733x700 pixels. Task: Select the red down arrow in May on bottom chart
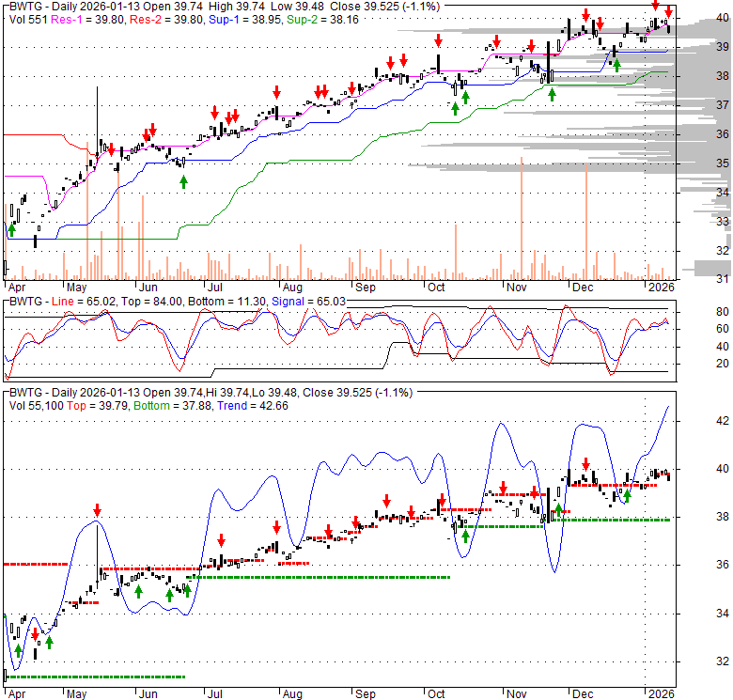click(97, 511)
